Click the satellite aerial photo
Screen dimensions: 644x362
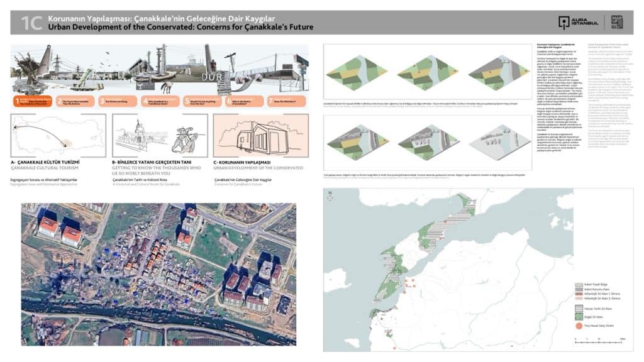[x=159, y=274]
